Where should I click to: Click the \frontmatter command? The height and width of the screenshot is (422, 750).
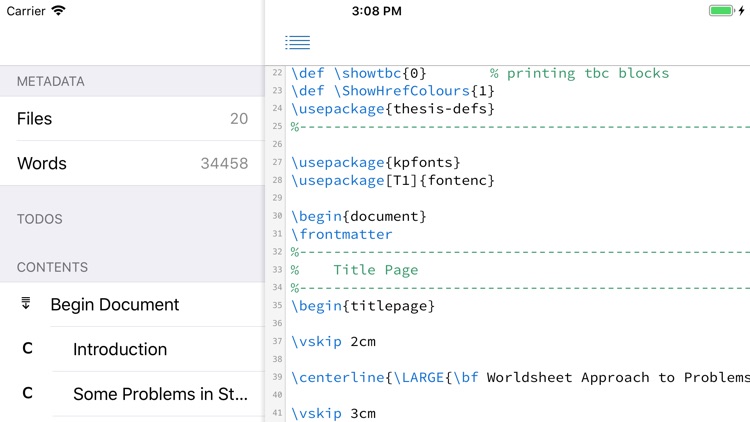tap(342, 234)
